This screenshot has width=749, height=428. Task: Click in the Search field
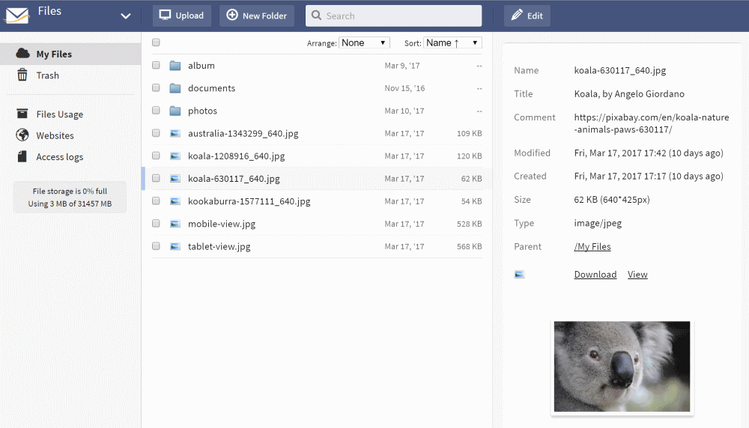tap(394, 16)
